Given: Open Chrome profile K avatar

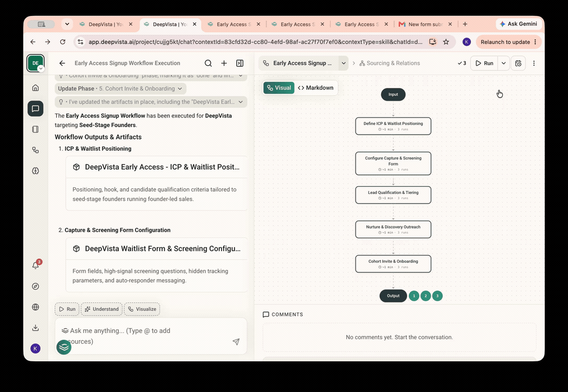Looking at the screenshot, I should pyautogui.click(x=466, y=42).
